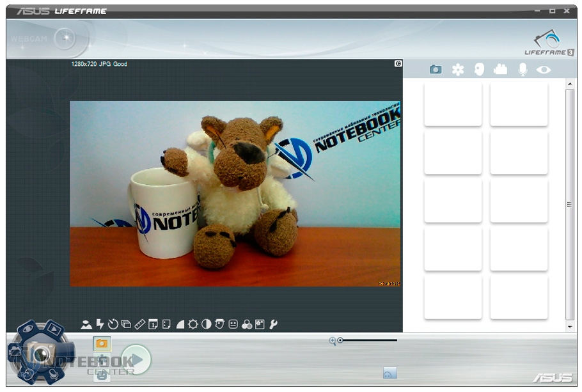Select the first empty gallery thumbnail slot
This screenshot has width=582, height=392.
tap(453, 104)
